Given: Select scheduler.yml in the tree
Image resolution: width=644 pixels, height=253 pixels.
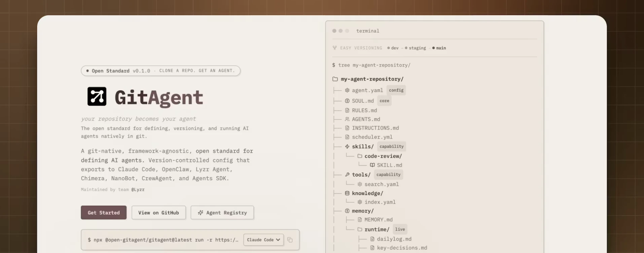Looking at the screenshot, I should pos(372,137).
